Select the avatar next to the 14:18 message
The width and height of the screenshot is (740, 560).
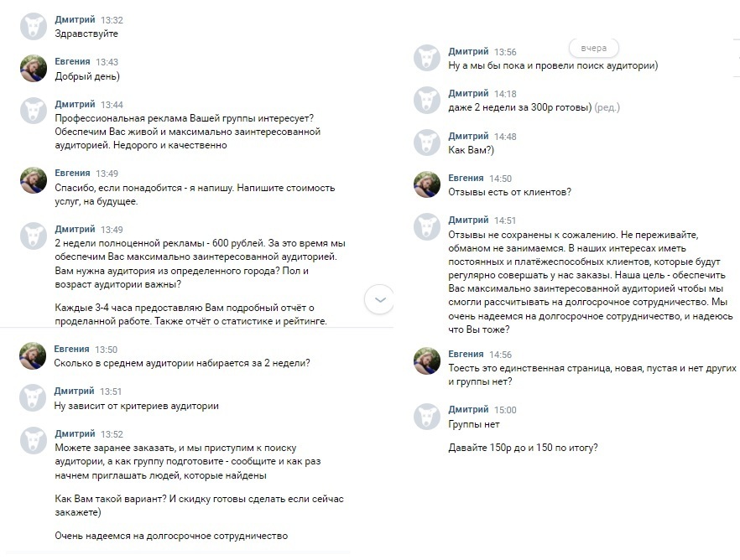(427, 101)
